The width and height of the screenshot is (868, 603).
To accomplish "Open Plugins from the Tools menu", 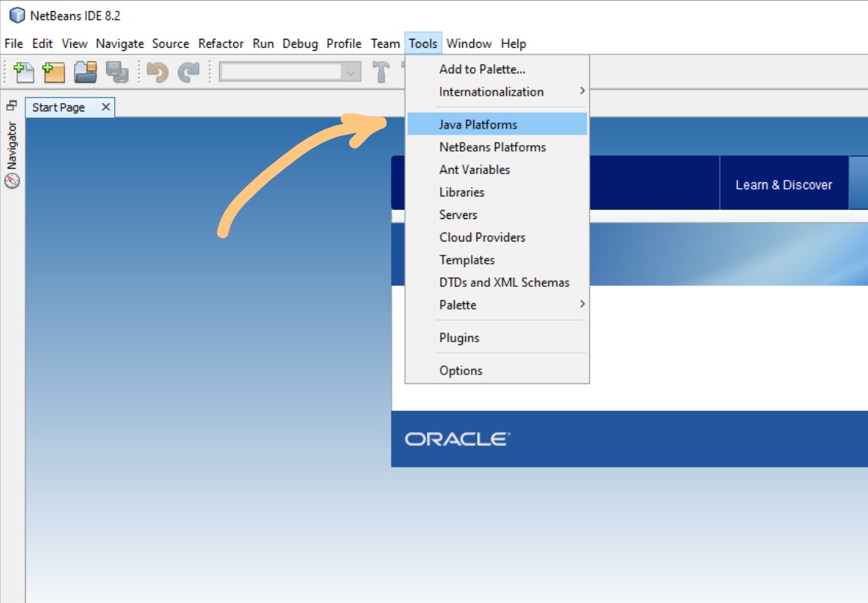I will click(496, 338).
